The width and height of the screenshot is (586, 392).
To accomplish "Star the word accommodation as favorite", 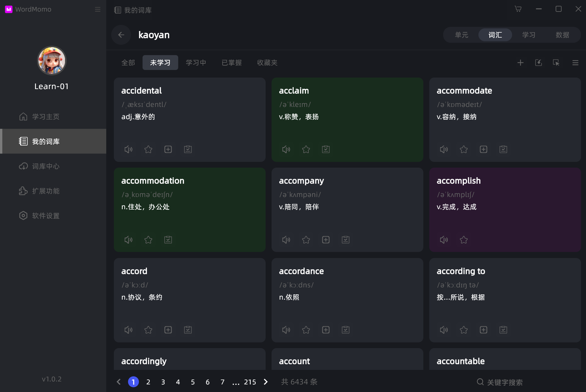I will [x=148, y=240].
